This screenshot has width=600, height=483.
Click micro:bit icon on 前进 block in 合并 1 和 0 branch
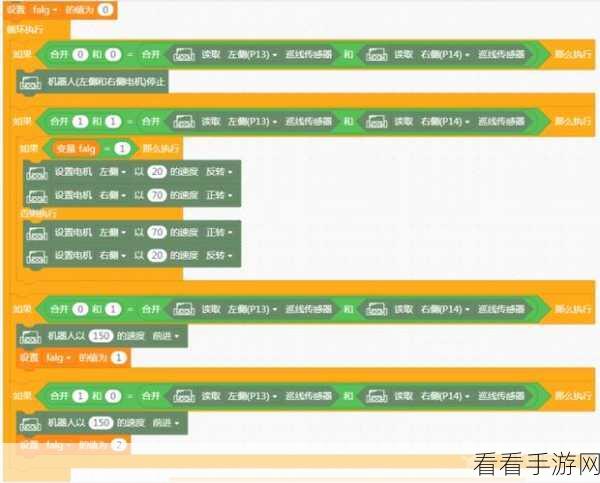coord(30,424)
